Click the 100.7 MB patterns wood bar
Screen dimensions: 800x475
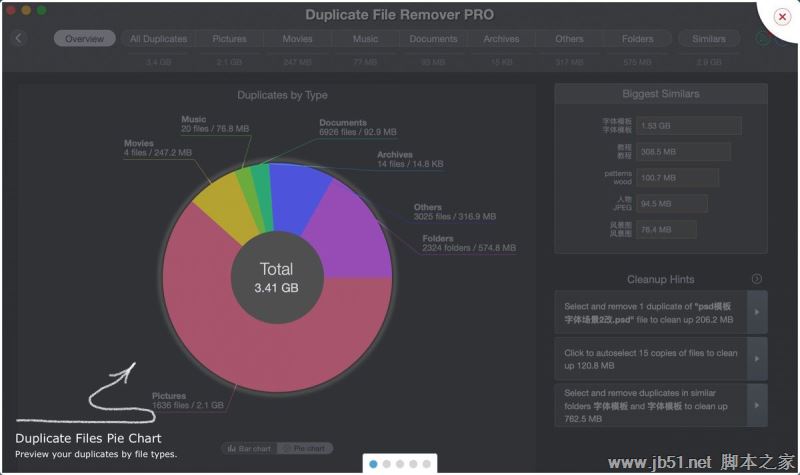[678, 178]
